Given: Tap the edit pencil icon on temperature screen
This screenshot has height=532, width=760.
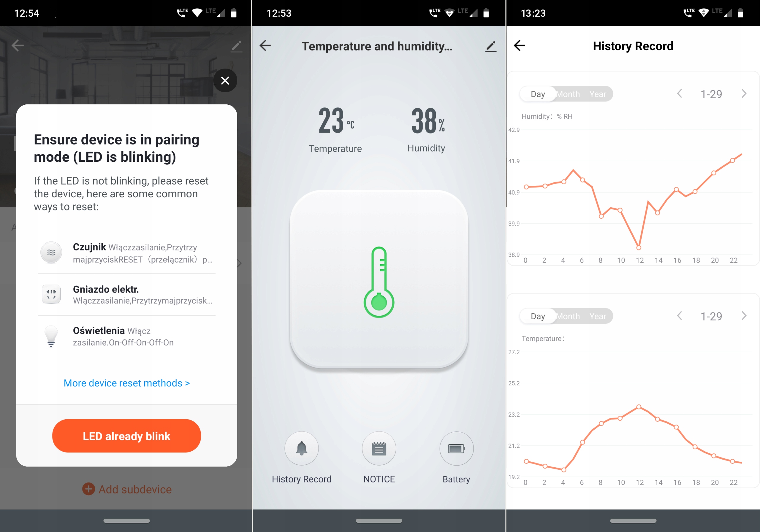Looking at the screenshot, I should pos(490,46).
